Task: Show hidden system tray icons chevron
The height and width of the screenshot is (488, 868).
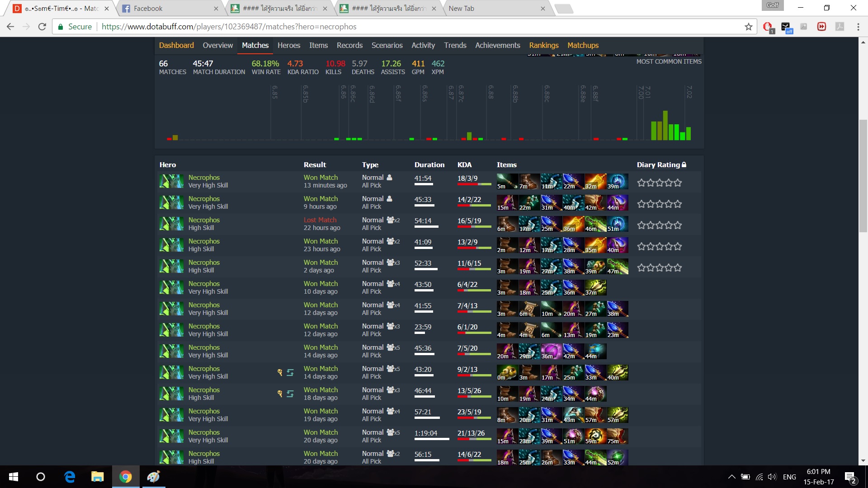Action: point(731,477)
